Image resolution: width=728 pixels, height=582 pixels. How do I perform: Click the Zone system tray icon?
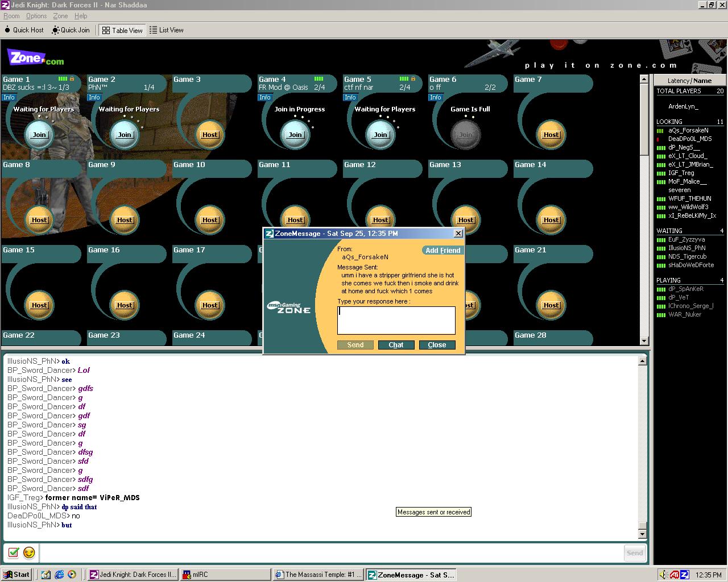[x=684, y=575]
